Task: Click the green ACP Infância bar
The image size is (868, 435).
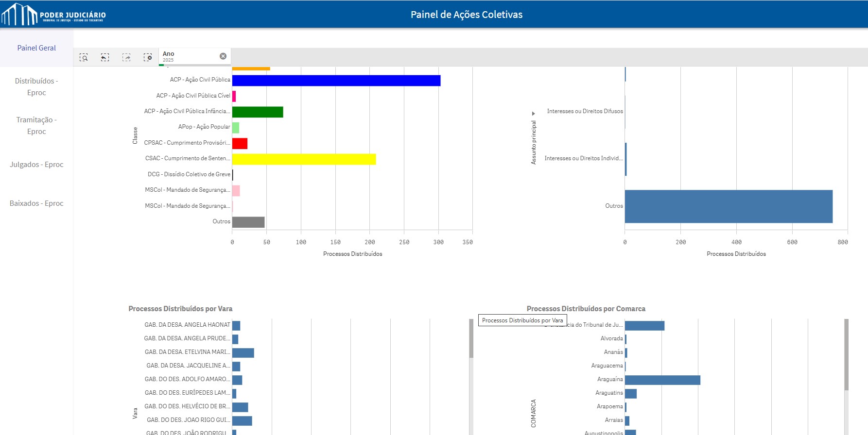Action: (x=258, y=112)
